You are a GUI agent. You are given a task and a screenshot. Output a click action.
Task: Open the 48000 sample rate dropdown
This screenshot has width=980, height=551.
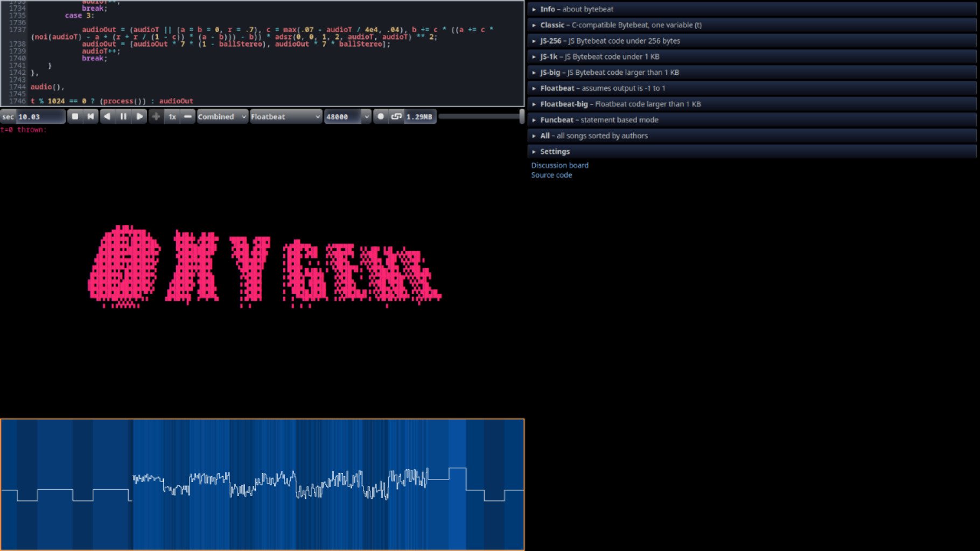pyautogui.click(x=347, y=116)
